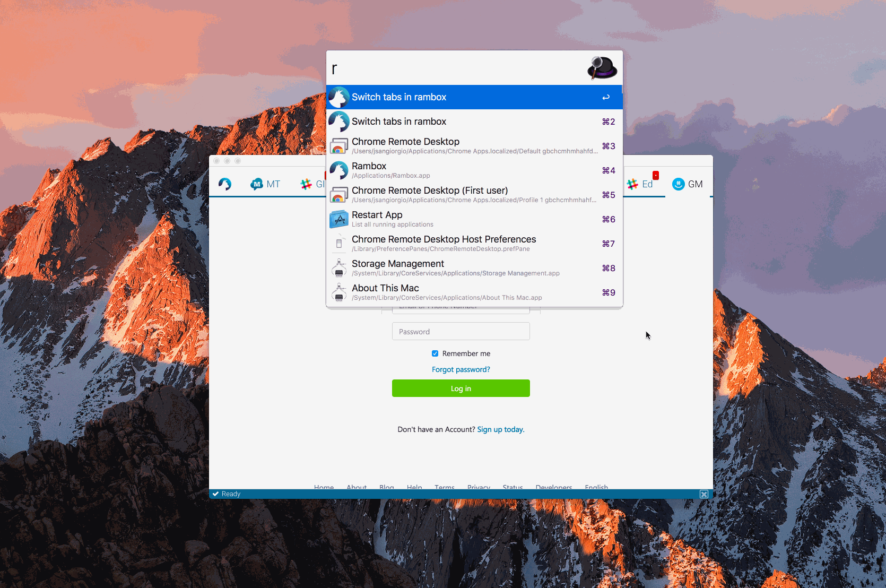The height and width of the screenshot is (588, 886).
Task: Open Chrome Remote Desktop Host Preferences result
Action: tap(474, 244)
